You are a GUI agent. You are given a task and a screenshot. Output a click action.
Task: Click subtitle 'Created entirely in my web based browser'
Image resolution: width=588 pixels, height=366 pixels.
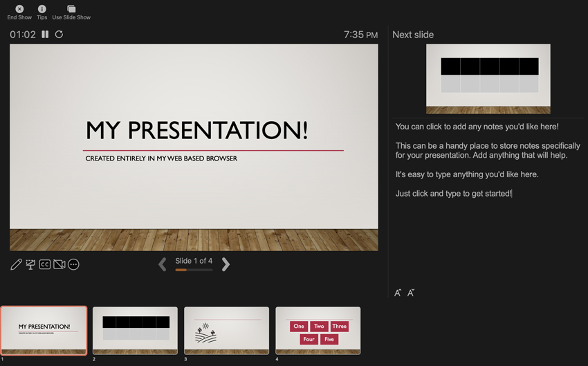click(161, 158)
